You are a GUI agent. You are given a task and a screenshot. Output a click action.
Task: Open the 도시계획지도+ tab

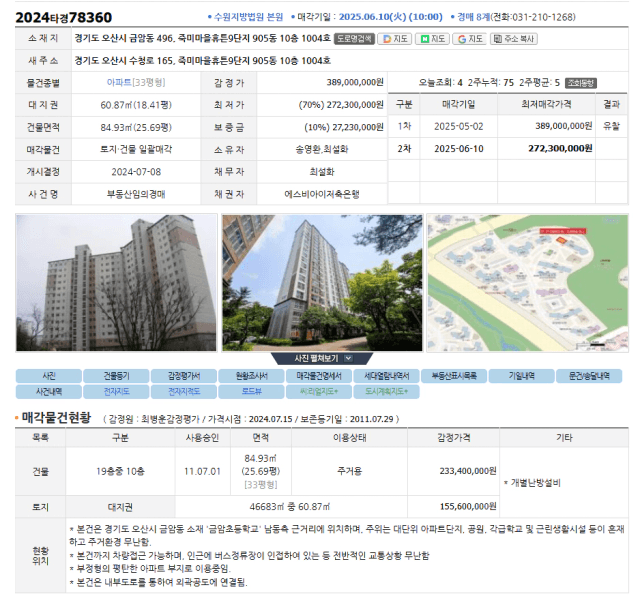(x=387, y=391)
